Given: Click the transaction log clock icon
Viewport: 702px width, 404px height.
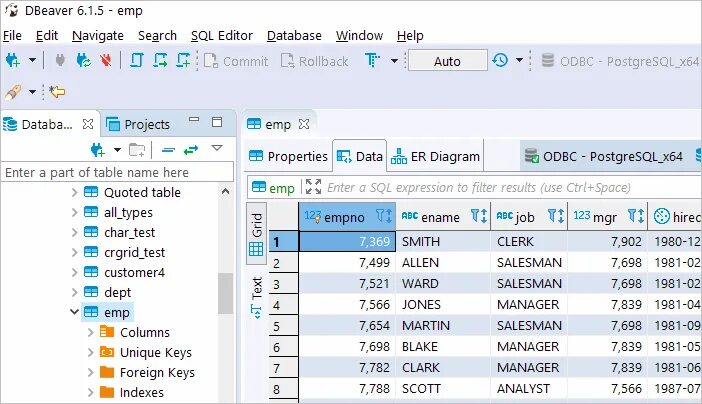Looking at the screenshot, I should pyautogui.click(x=500, y=60).
